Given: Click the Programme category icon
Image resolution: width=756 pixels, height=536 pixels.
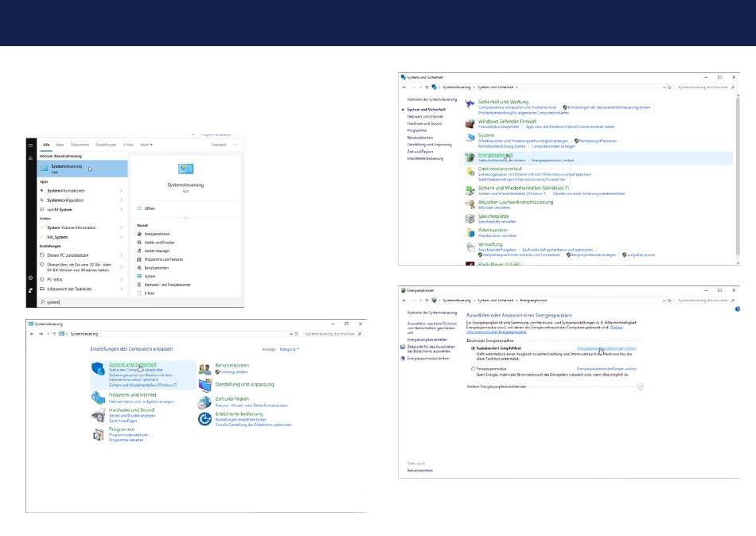Looking at the screenshot, I should click(98, 434).
